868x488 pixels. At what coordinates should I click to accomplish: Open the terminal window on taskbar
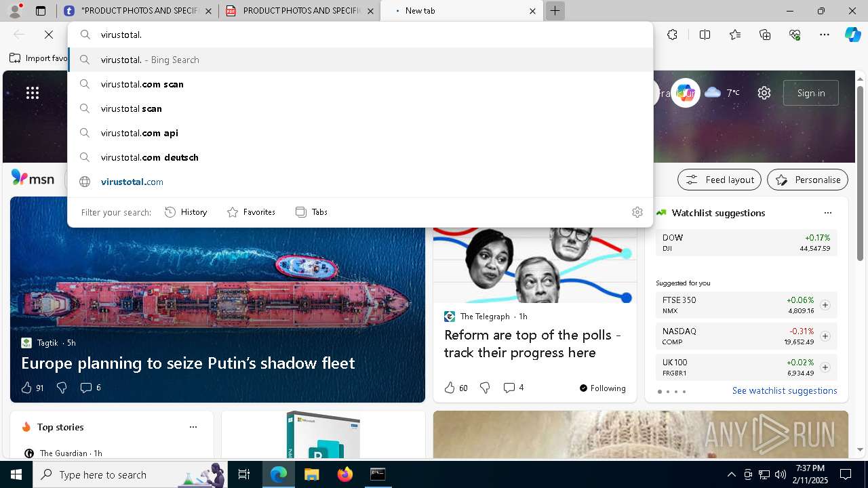coord(378,474)
